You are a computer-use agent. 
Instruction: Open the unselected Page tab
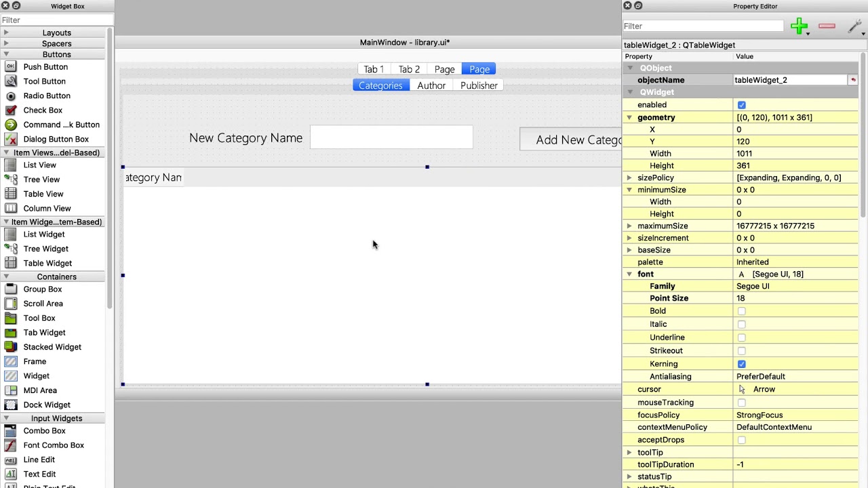click(x=445, y=69)
